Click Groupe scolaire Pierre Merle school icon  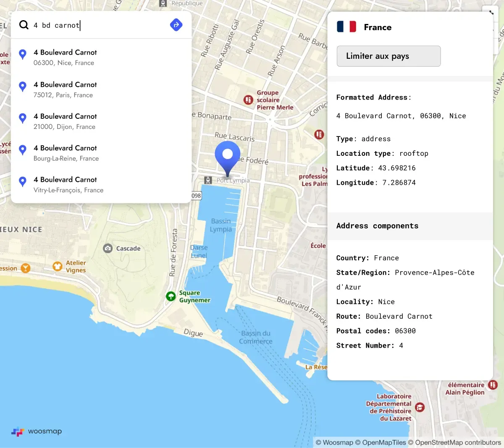pyautogui.click(x=248, y=100)
